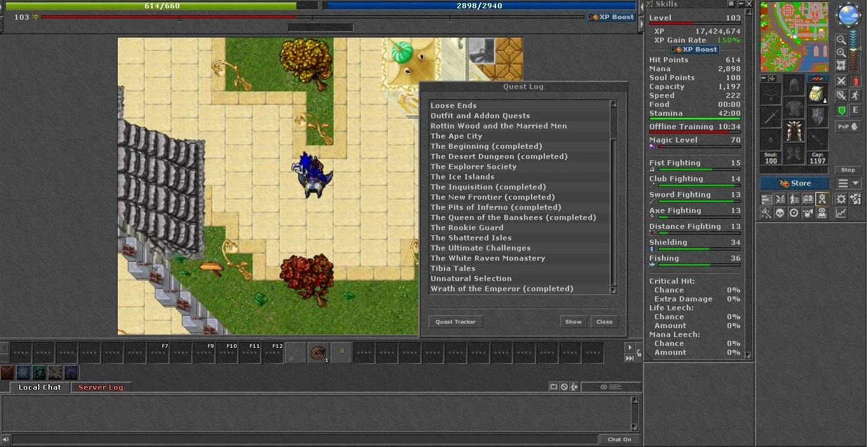Toggle the Expert mode E button
Screen dimensions: 868x447
(855, 111)
